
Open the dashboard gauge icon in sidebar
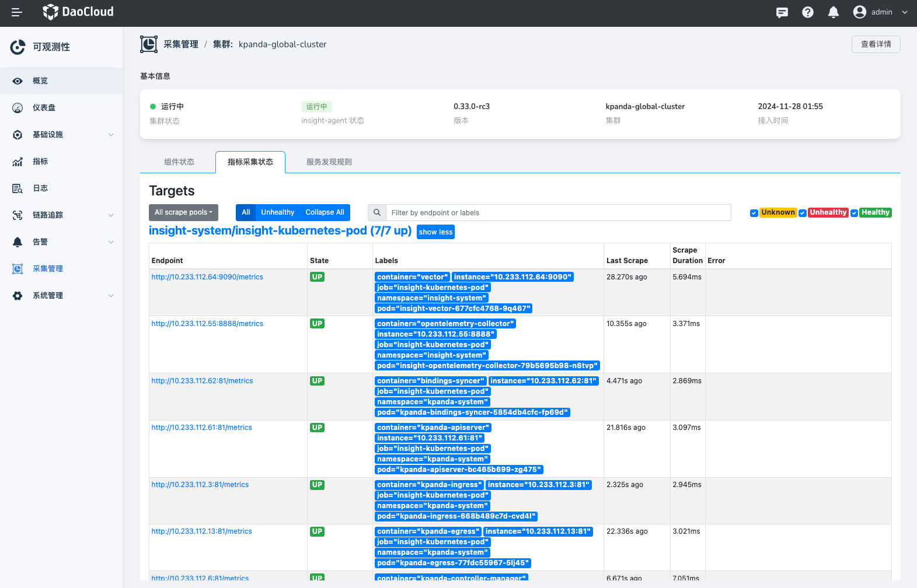[x=18, y=108]
